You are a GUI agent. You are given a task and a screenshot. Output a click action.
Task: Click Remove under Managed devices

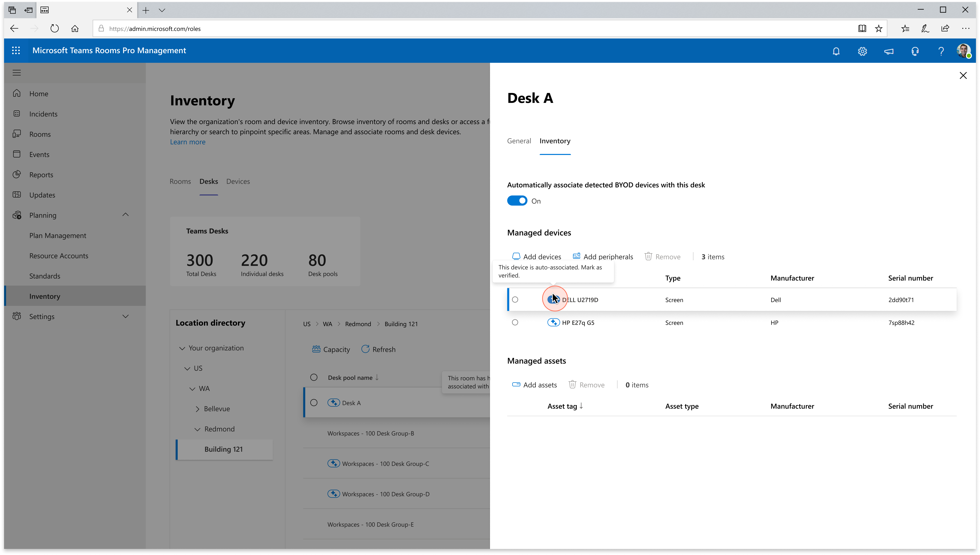662,257
